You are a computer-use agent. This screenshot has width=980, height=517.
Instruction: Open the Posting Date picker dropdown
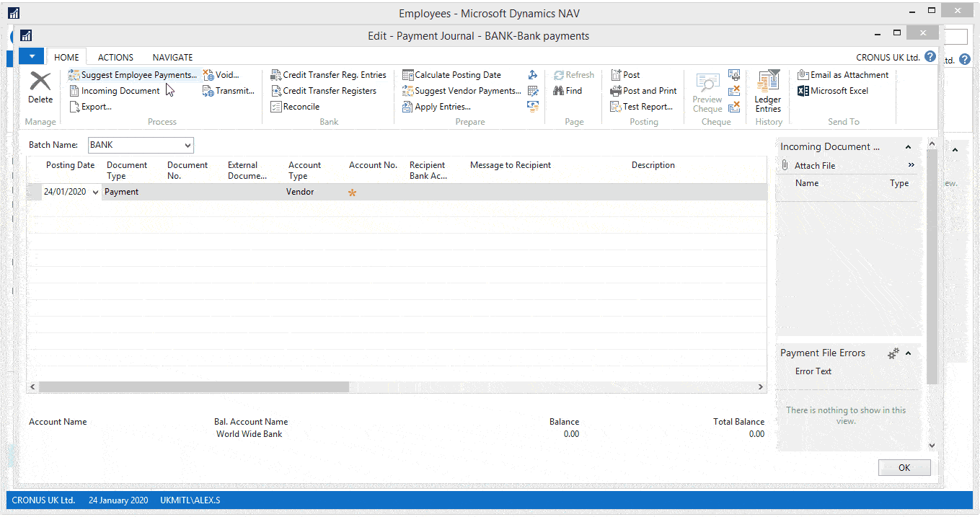[x=96, y=193]
